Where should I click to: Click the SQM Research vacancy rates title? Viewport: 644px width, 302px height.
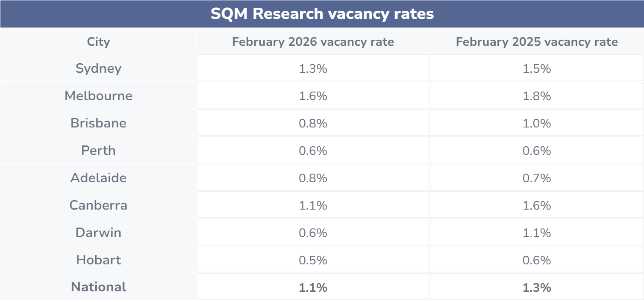322,14
